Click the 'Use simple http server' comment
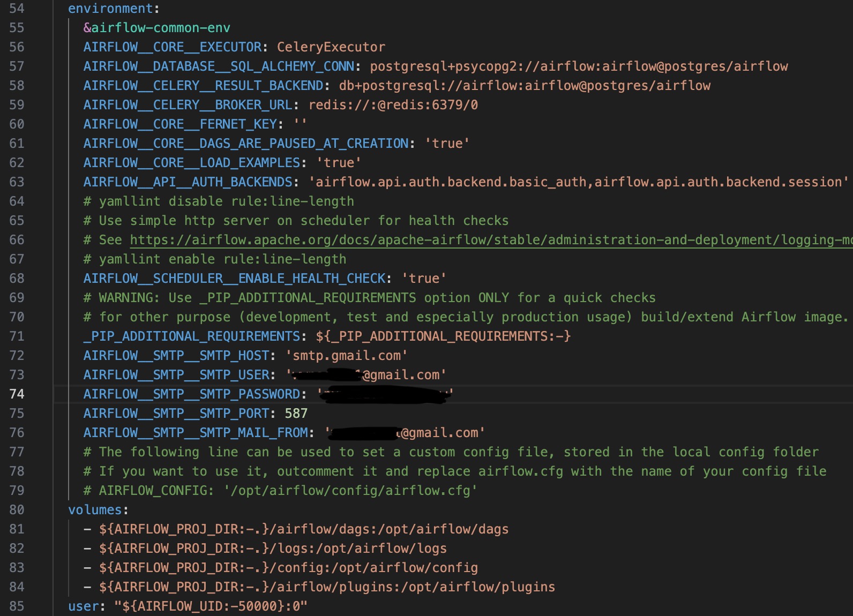This screenshot has width=853, height=616. 296,221
